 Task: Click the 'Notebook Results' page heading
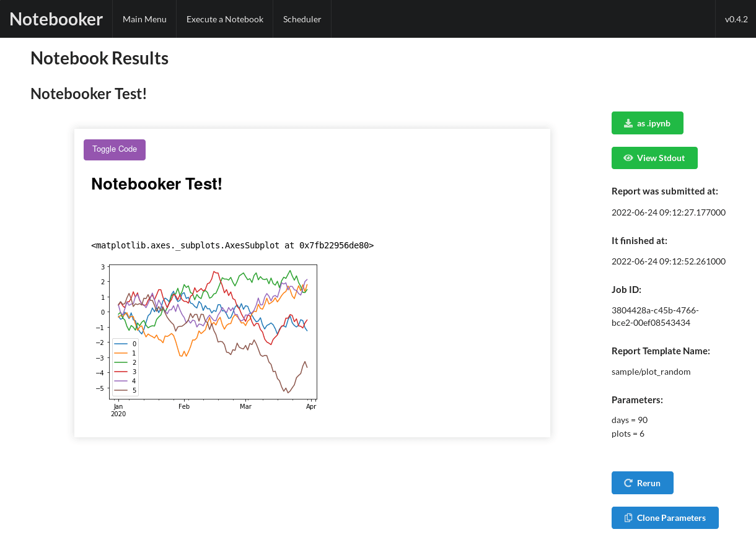[99, 58]
